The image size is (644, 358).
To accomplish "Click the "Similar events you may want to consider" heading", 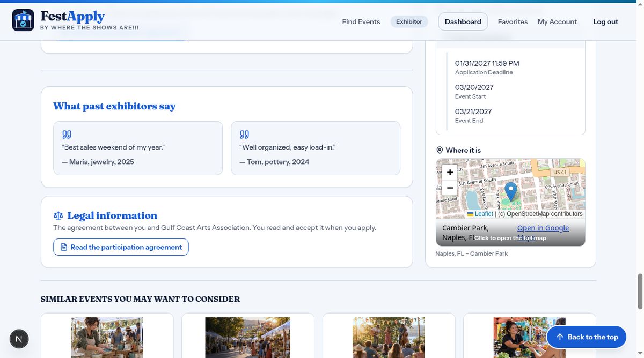I will pyautogui.click(x=140, y=299).
